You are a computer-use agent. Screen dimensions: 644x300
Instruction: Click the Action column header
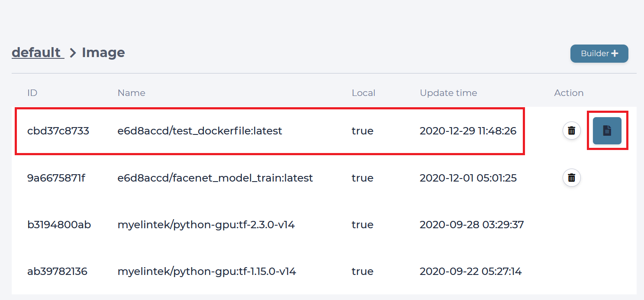tap(569, 93)
